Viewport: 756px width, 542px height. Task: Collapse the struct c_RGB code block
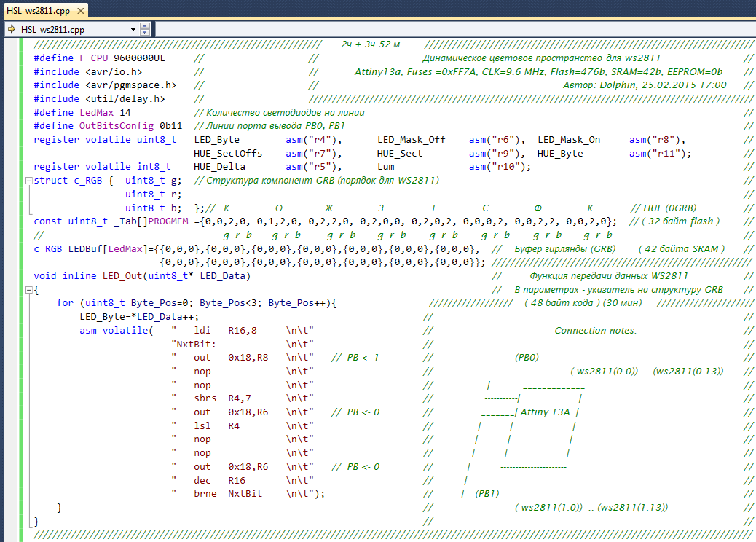pos(28,181)
